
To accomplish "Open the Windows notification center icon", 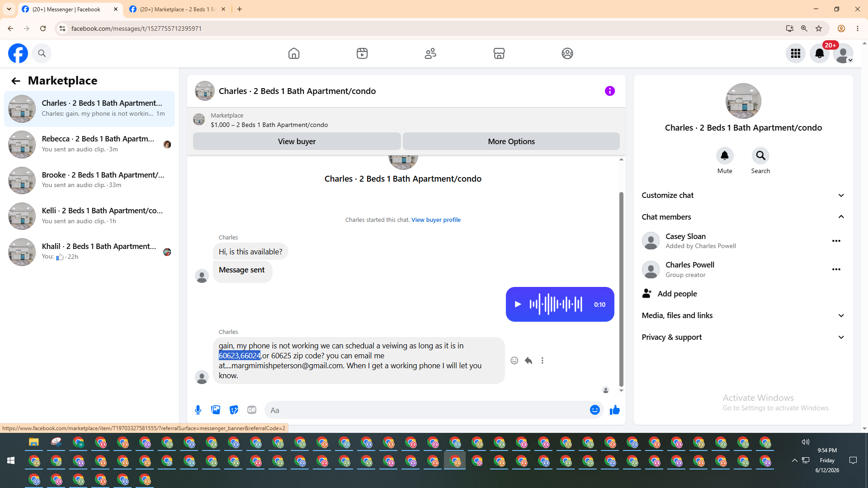I will 853,460.
